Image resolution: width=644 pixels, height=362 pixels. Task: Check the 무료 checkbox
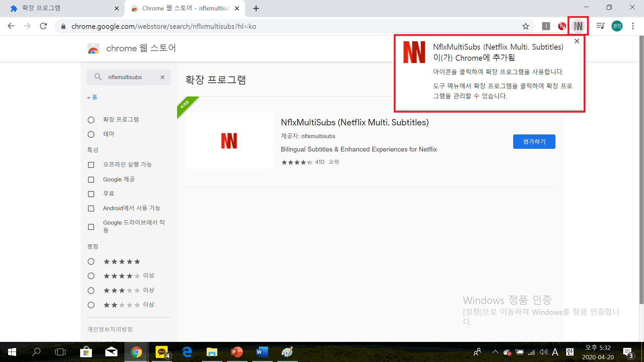tap(91, 194)
